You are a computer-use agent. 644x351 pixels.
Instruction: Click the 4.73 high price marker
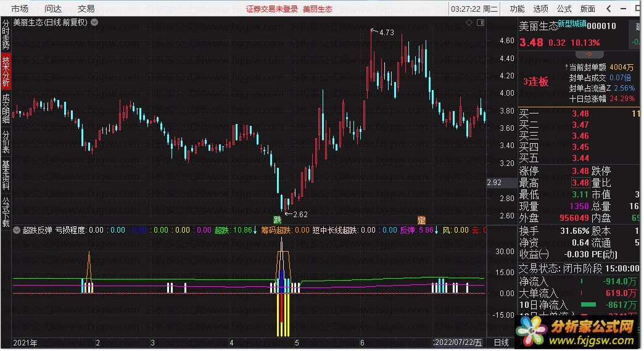[387, 33]
